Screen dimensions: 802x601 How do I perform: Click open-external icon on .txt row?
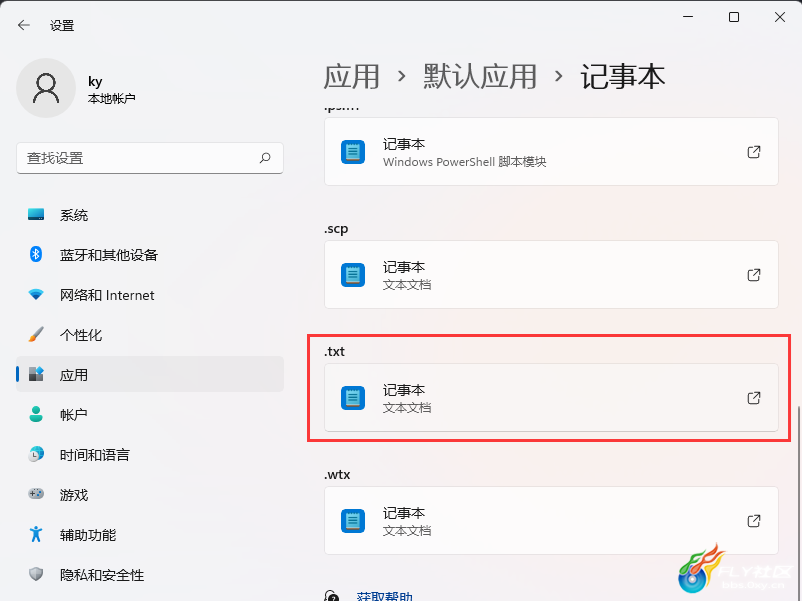pyautogui.click(x=754, y=397)
